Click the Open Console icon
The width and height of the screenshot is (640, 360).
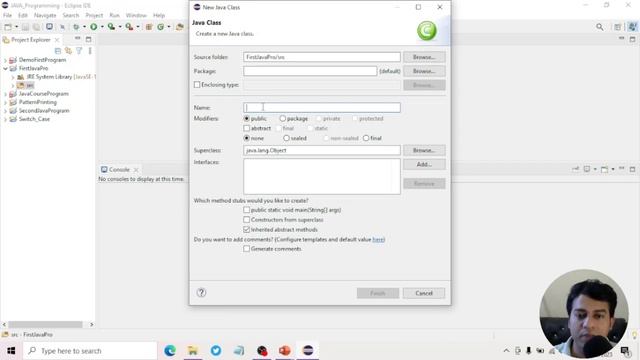point(604,169)
